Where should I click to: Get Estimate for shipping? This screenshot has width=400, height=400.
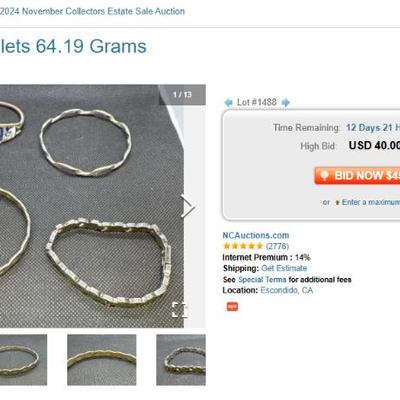(x=284, y=268)
